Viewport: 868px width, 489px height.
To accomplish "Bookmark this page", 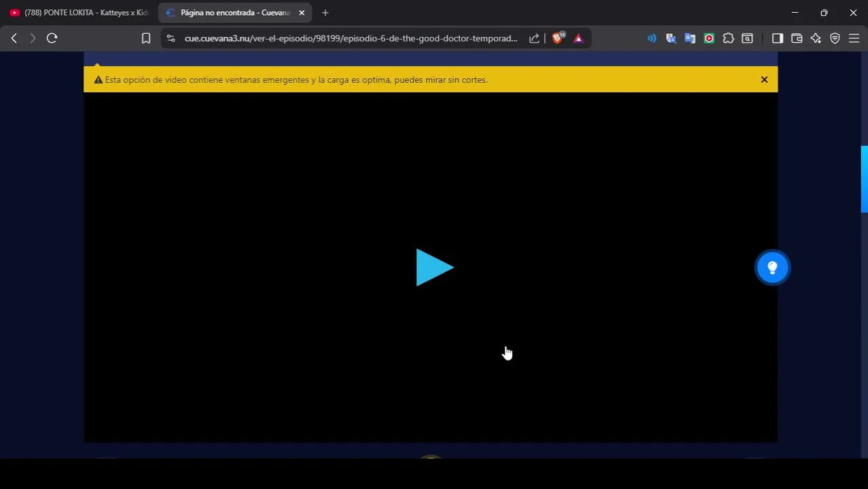I will (x=145, y=39).
